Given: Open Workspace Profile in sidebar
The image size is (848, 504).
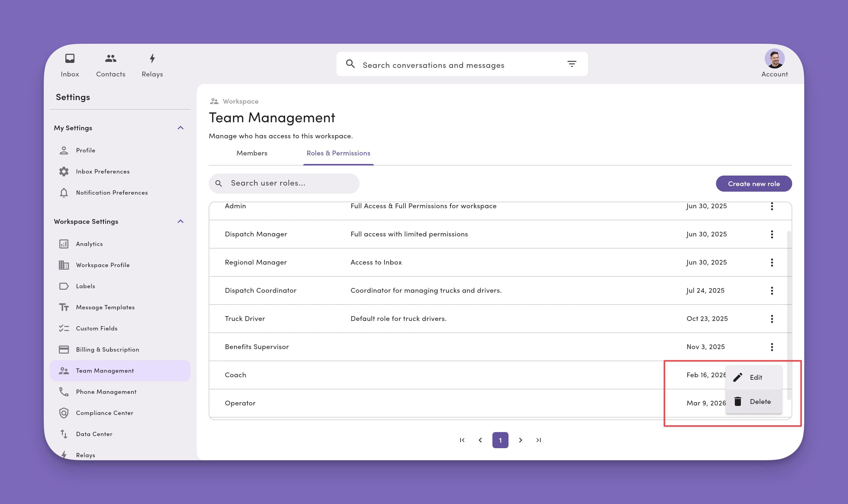Looking at the screenshot, I should 120,265.
